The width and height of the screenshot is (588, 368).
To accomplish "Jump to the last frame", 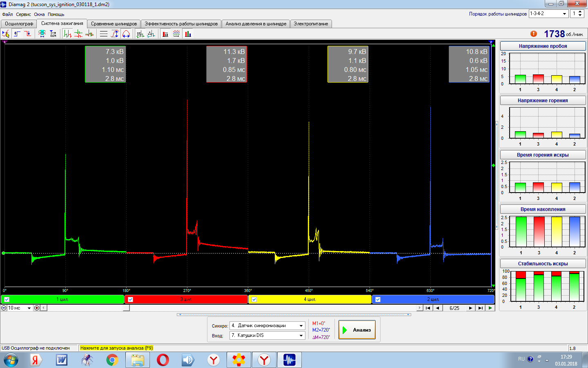I will [480, 308].
